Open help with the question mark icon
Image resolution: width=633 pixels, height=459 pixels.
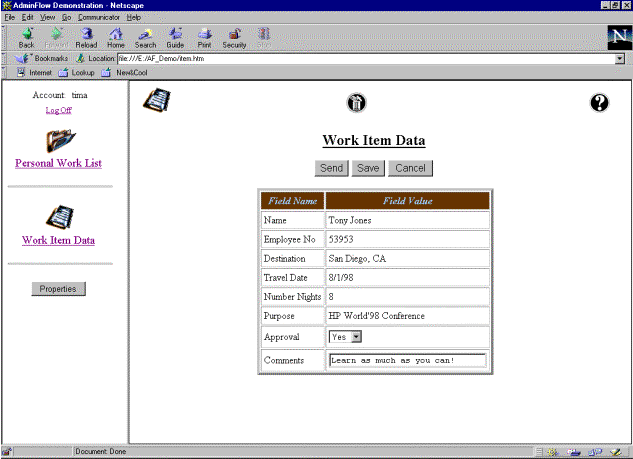click(x=600, y=102)
